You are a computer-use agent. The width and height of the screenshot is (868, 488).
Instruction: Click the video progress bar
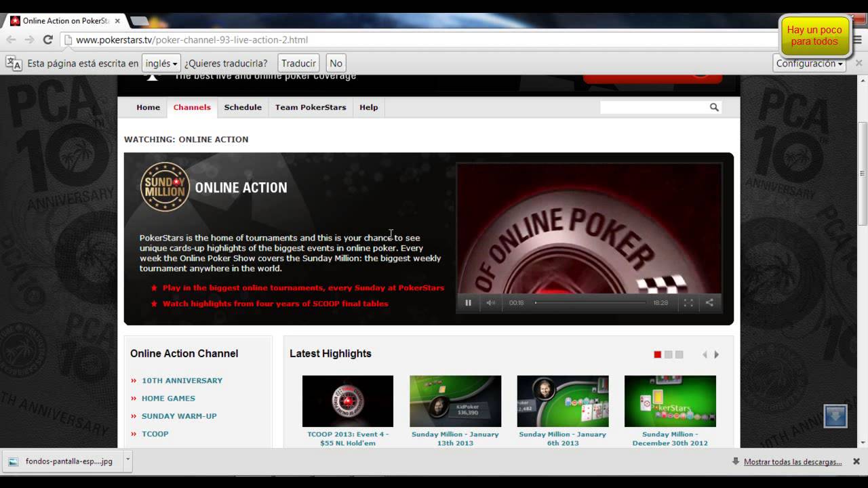coord(591,303)
